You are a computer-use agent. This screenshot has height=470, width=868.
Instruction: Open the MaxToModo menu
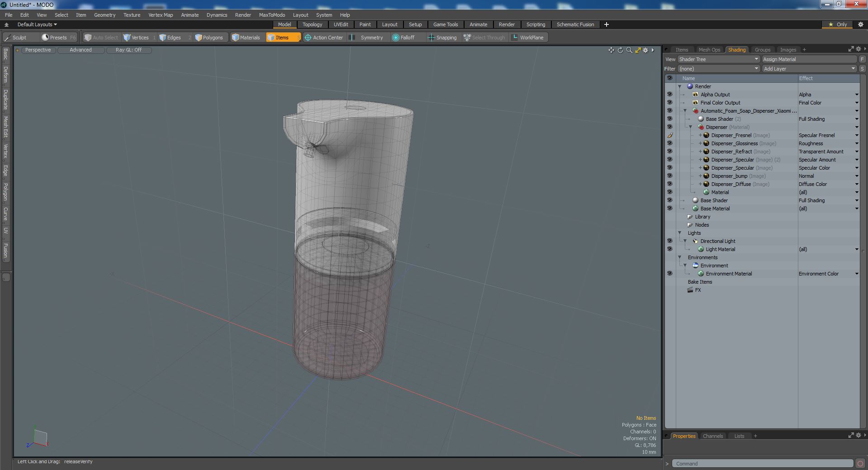272,15
